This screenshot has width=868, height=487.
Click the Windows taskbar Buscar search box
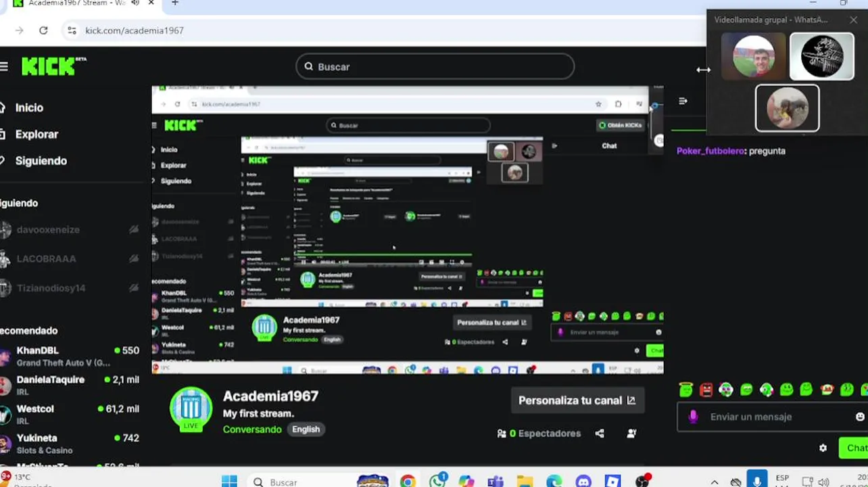tap(297, 482)
